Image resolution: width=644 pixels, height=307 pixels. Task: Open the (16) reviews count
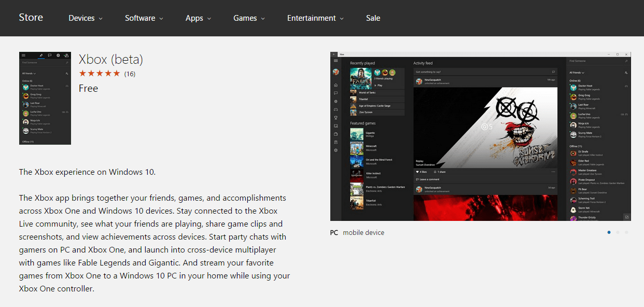(130, 74)
